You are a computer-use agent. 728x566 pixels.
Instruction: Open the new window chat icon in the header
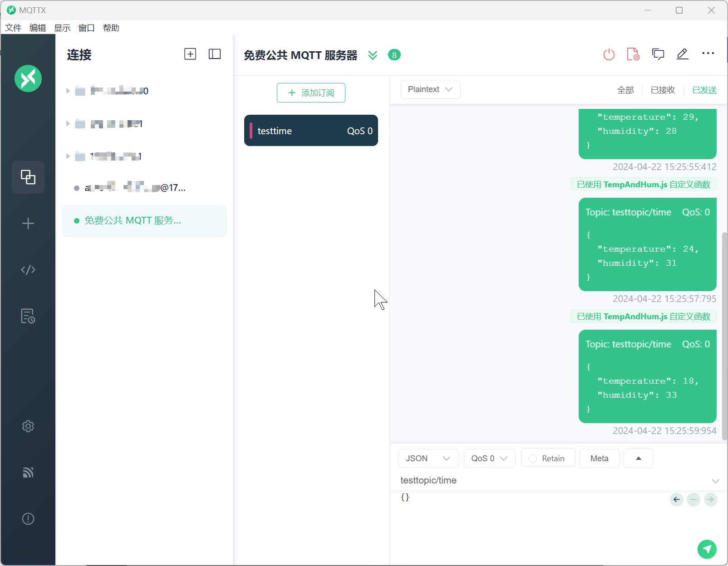[658, 54]
